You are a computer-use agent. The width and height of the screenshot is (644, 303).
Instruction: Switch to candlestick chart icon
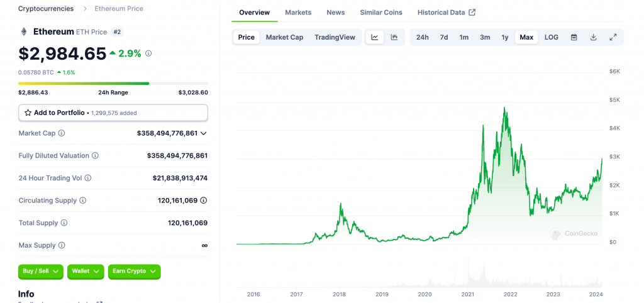coord(394,37)
